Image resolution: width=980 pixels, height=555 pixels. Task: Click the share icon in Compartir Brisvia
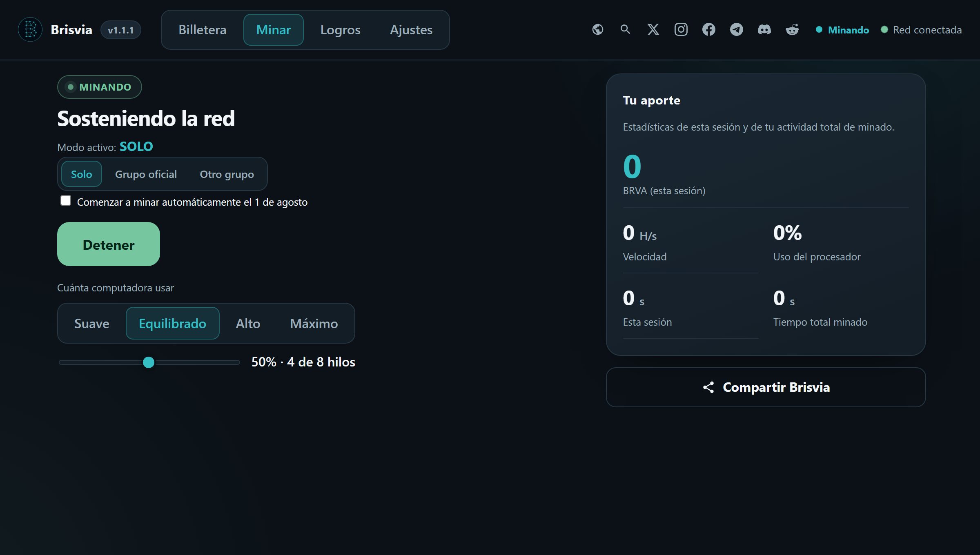click(708, 387)
